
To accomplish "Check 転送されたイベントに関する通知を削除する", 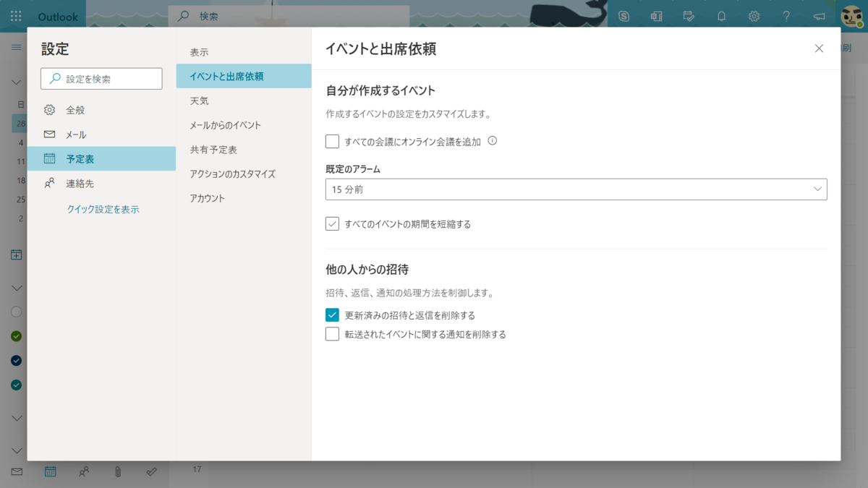I will pos(332,334).
